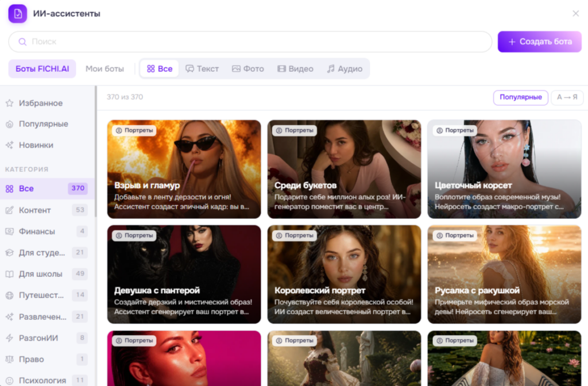
Task: Click the globe icon for travel category
Action: point(9,295)
